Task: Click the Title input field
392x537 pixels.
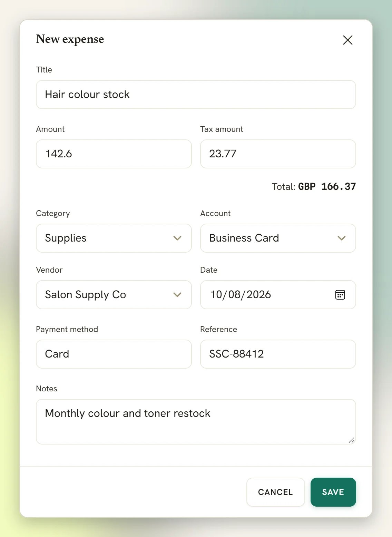Action: 196,95
